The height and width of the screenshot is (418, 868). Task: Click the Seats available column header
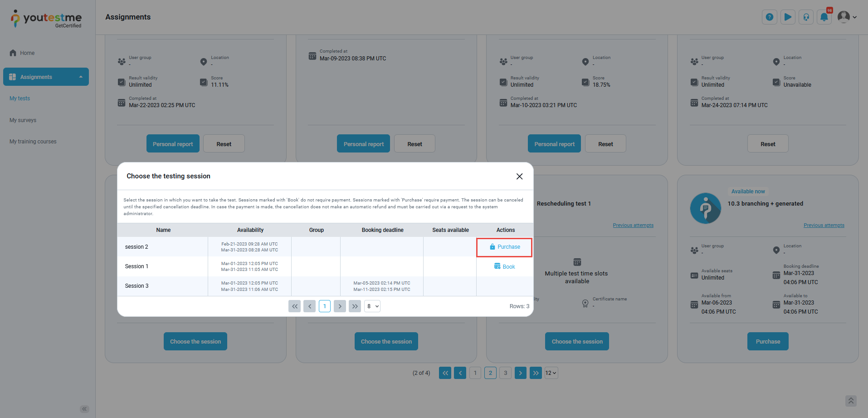click(450, 230)
